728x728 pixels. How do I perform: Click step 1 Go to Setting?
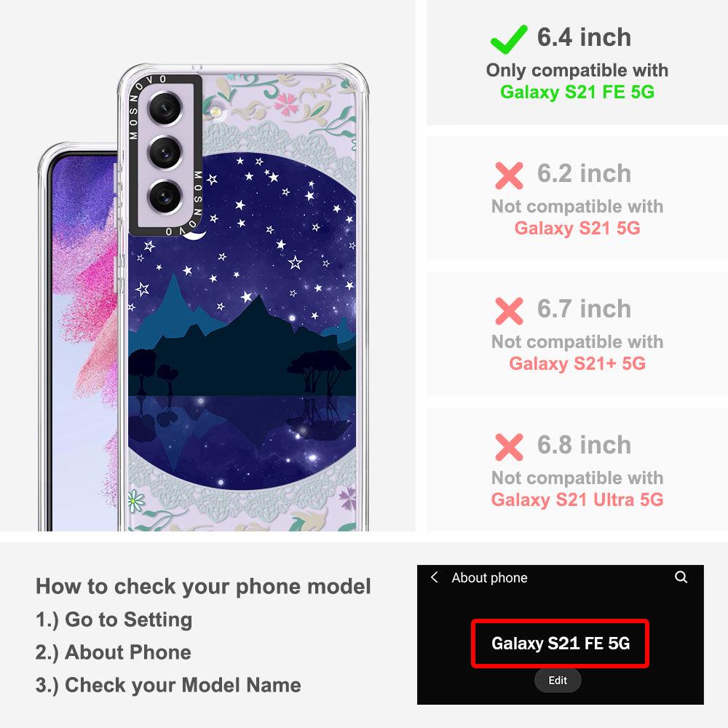click(114, 620)
